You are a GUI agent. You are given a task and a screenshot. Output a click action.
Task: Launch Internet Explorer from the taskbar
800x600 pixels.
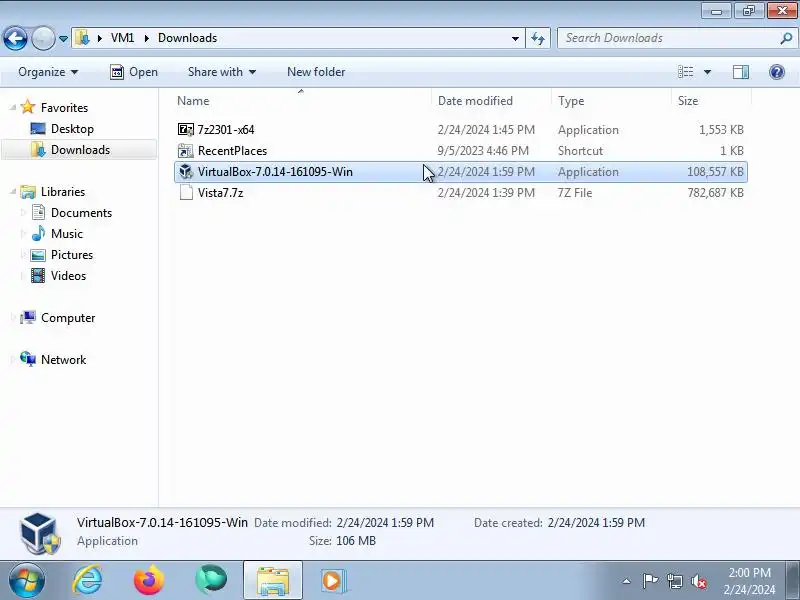(x=88, y=580)
